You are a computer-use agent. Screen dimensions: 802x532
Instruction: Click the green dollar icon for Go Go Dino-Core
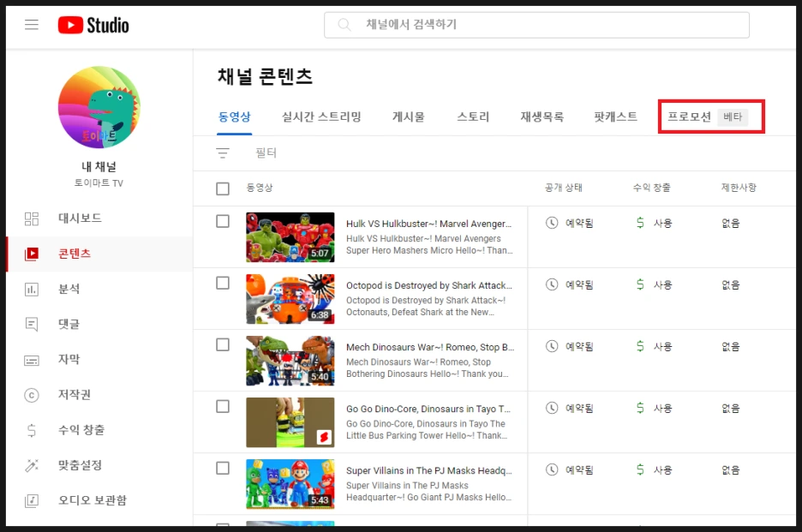(x=640, y=408)
